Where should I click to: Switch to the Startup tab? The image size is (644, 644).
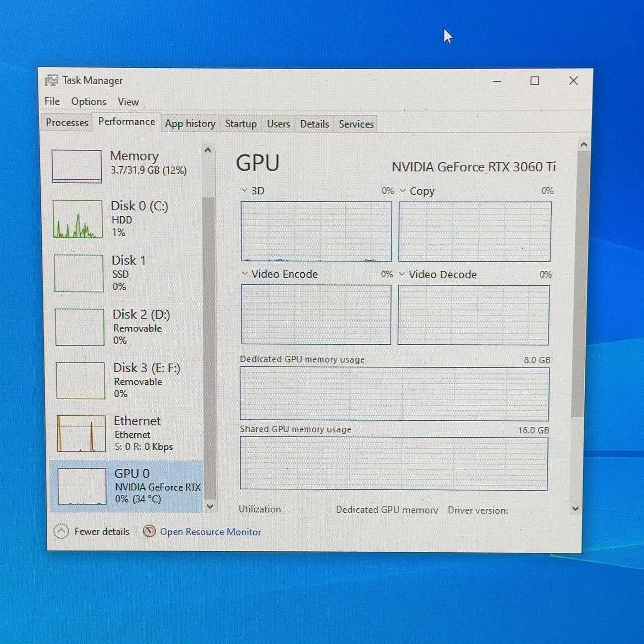[x=241, y=124]
